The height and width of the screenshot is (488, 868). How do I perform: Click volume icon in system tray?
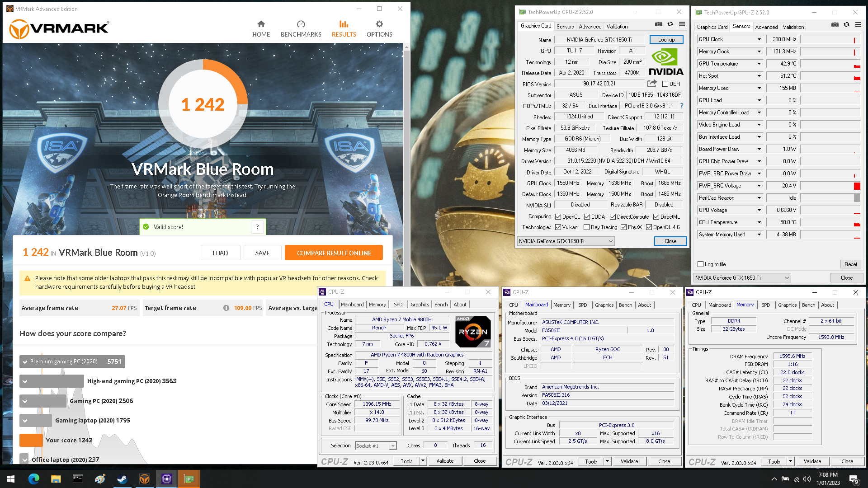(x=807, y=479)
